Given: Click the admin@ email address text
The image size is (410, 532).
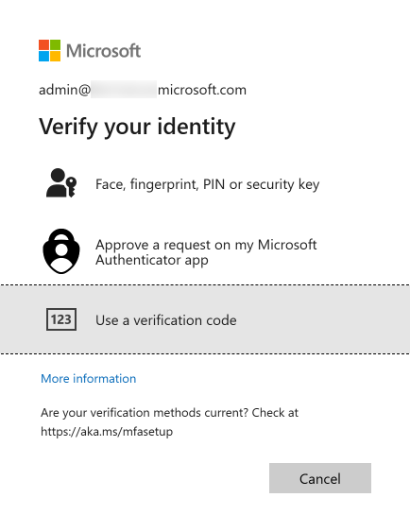Looking at the screenshot, I should [143, 90].
